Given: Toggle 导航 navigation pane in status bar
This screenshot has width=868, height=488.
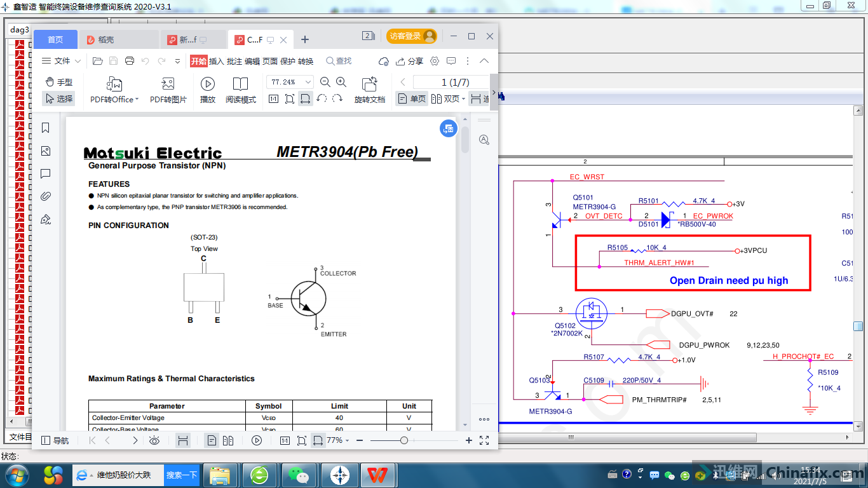Looking at the screenshot, I should (55, 440).
